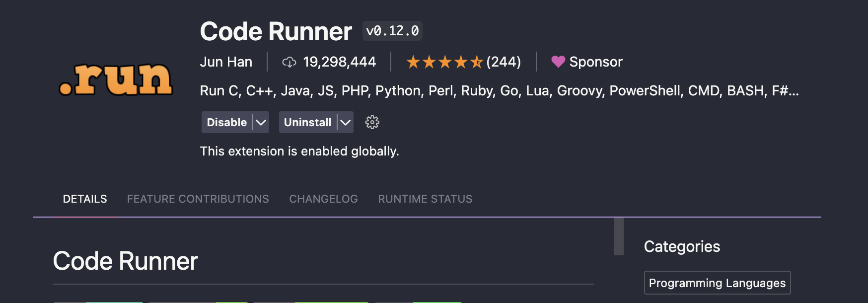Click the v0.12.0 version badge
The image size is (868, 303).
[392, 31]
